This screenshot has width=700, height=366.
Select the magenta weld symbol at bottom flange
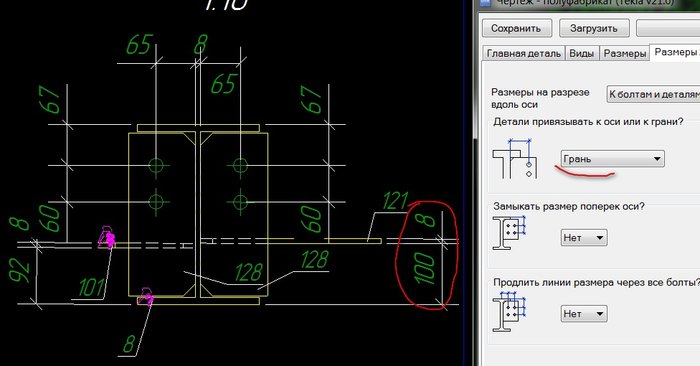point(146,297)
